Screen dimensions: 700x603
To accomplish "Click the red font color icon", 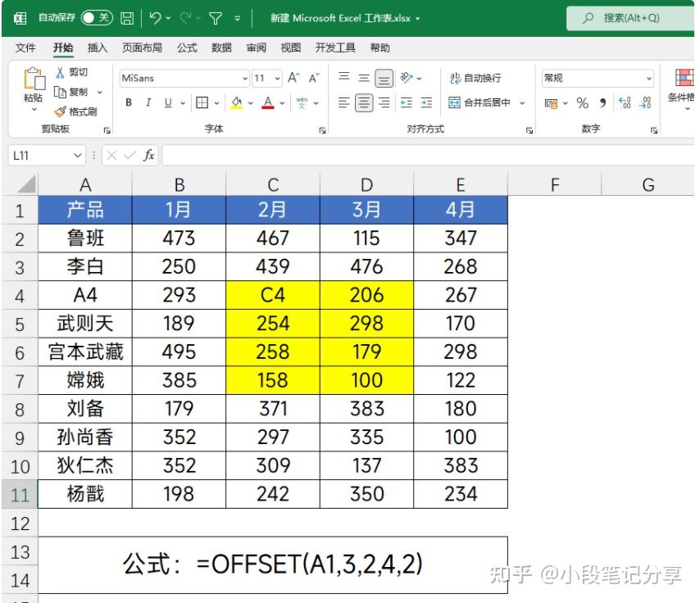I will point(268,103).
